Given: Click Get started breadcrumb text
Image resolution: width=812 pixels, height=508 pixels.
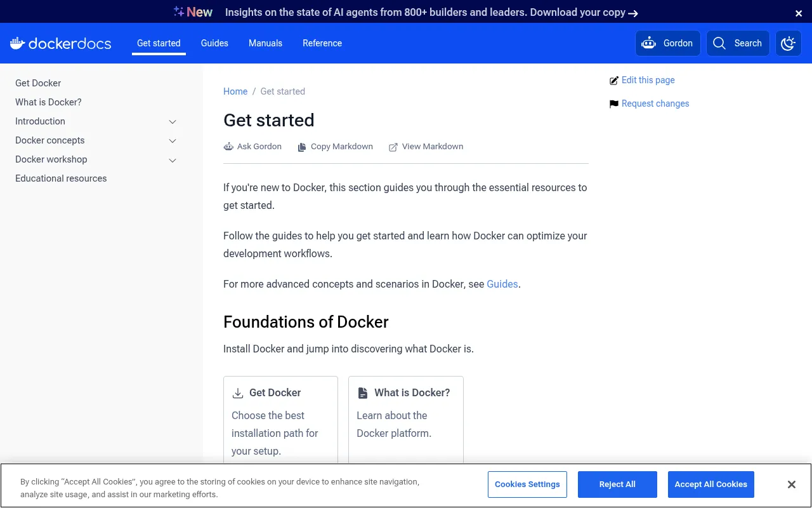Looking at the screenshot, I should coord(283,91).
